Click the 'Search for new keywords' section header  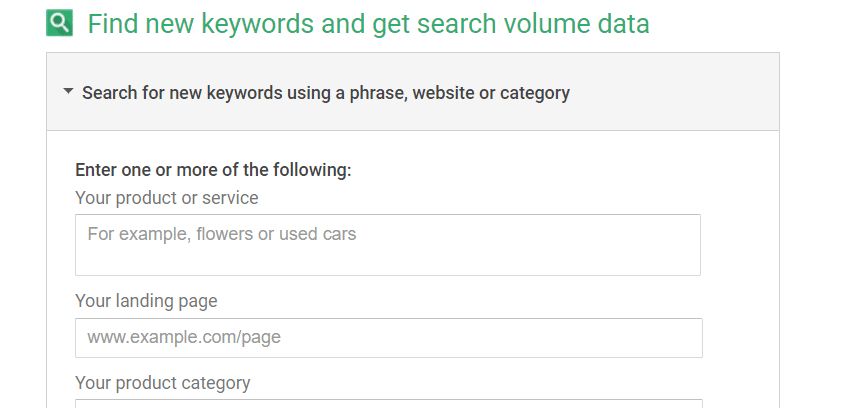[x=326, y=93]
